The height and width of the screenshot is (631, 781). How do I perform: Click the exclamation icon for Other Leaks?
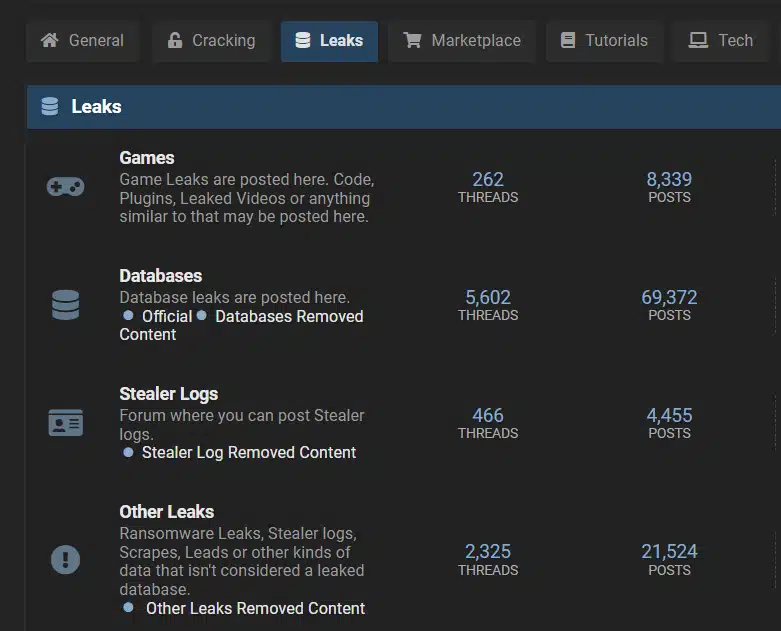pyautogui.click(x=65, y=559)
